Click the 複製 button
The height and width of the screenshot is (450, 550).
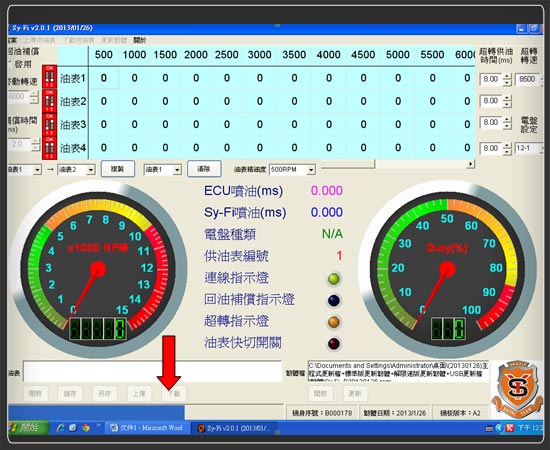click(x=118, y=169)
